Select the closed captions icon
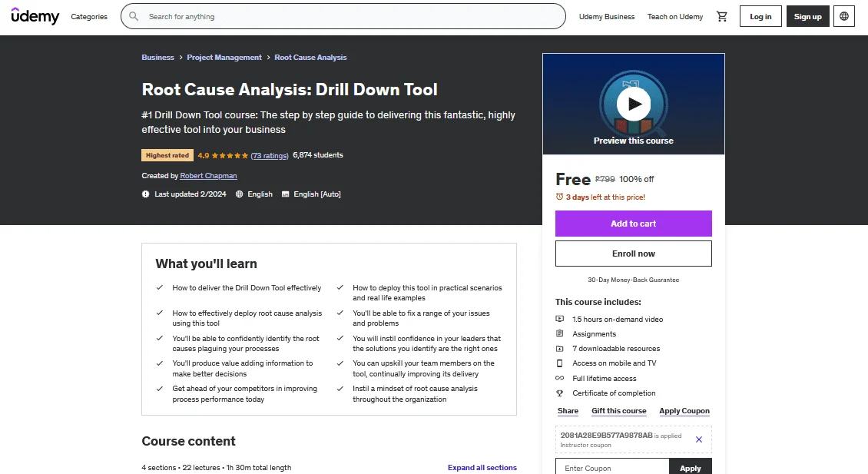The width and height of the screenshot is (868, 474). (x=286, y=194)
